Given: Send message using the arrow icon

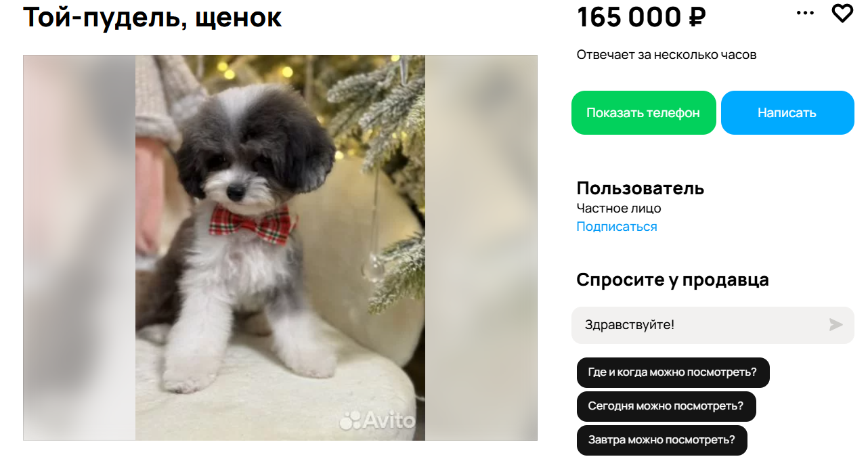Looking at the screenshot, I should [836, 325].
